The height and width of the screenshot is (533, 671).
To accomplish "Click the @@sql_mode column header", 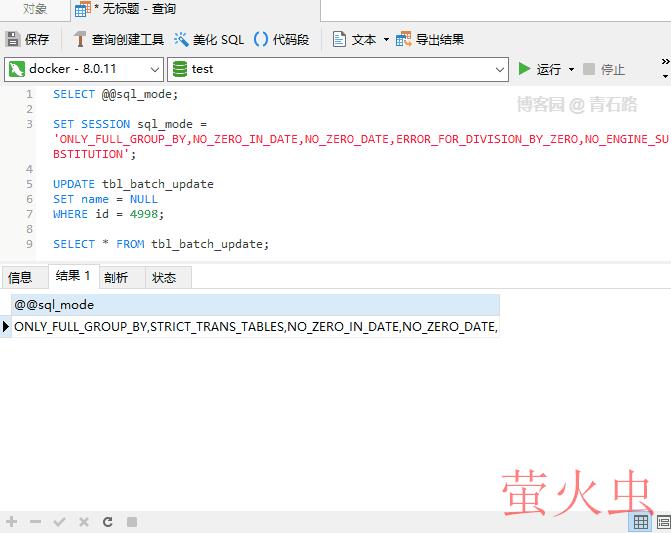I will (254, 305).
